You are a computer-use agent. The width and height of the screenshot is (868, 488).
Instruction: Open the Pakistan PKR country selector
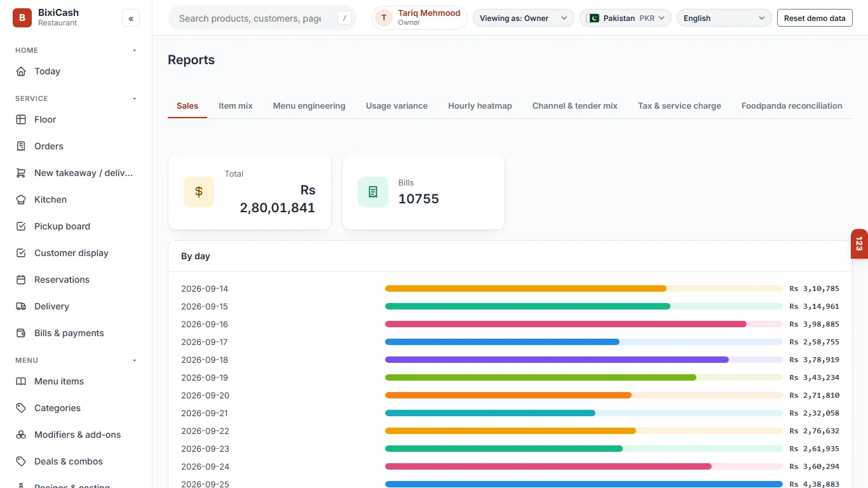[x=626, y=18]
